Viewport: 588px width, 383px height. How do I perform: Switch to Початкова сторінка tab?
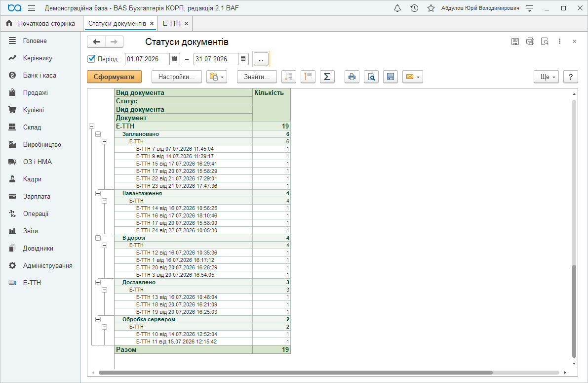coord(41,23)
